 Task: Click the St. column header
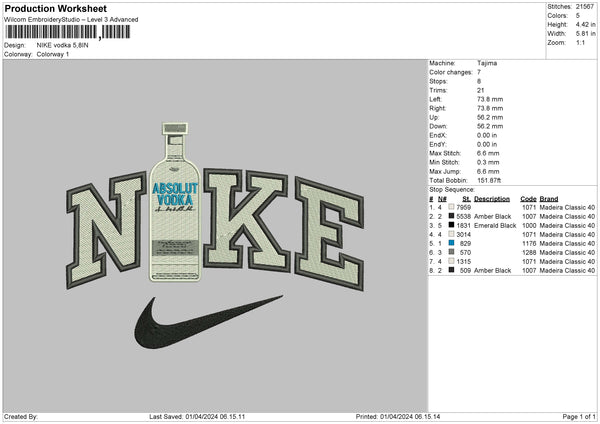[x=466, y=199]
